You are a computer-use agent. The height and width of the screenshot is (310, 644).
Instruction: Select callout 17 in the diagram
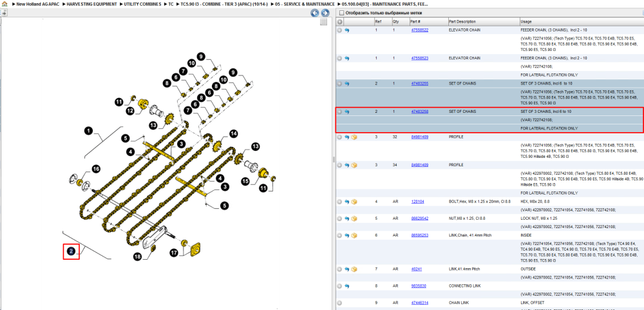(x=175, y=254)
